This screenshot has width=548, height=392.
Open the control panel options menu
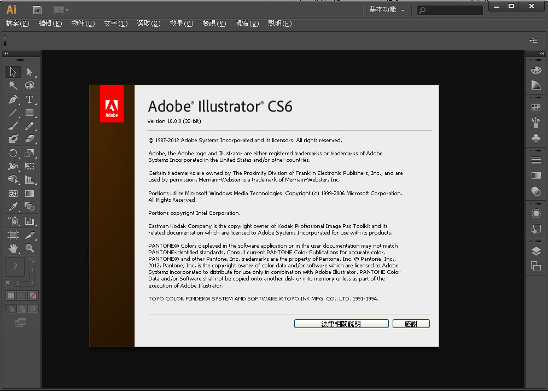[x=533, y=40]
